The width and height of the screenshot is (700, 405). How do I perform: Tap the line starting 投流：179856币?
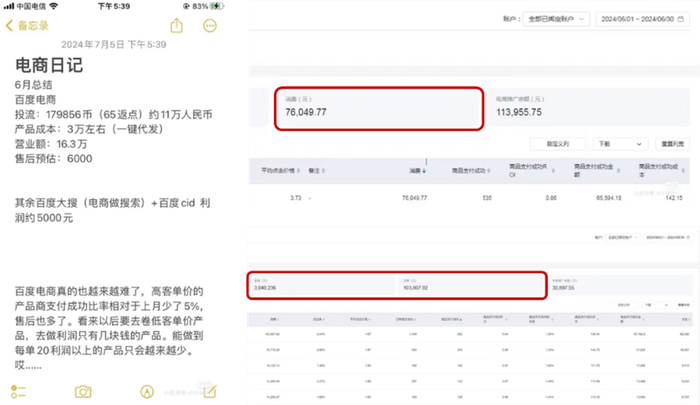(113, 114)
